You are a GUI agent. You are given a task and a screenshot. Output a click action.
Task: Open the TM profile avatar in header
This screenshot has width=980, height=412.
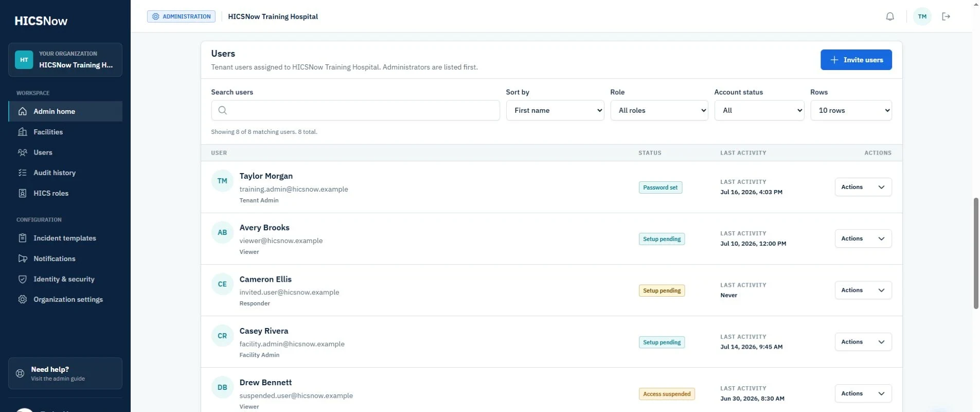click(922, 16)
